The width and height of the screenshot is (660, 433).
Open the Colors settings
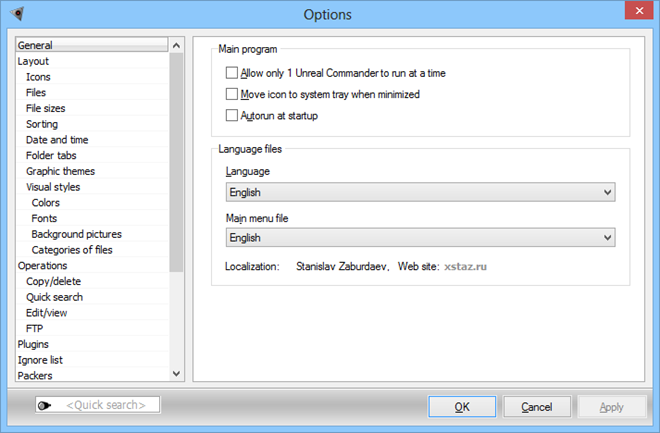[92, 202]
